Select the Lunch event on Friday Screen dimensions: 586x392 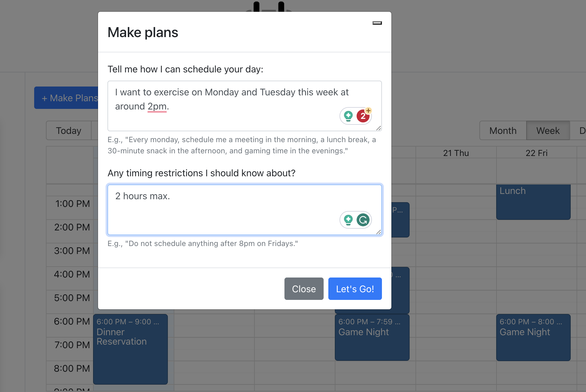[533, 202]
